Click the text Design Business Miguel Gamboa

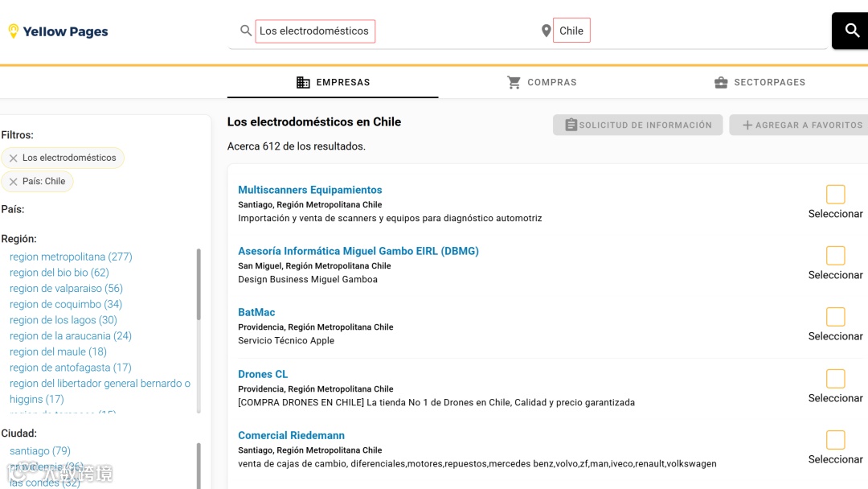[x=308, y=280]
